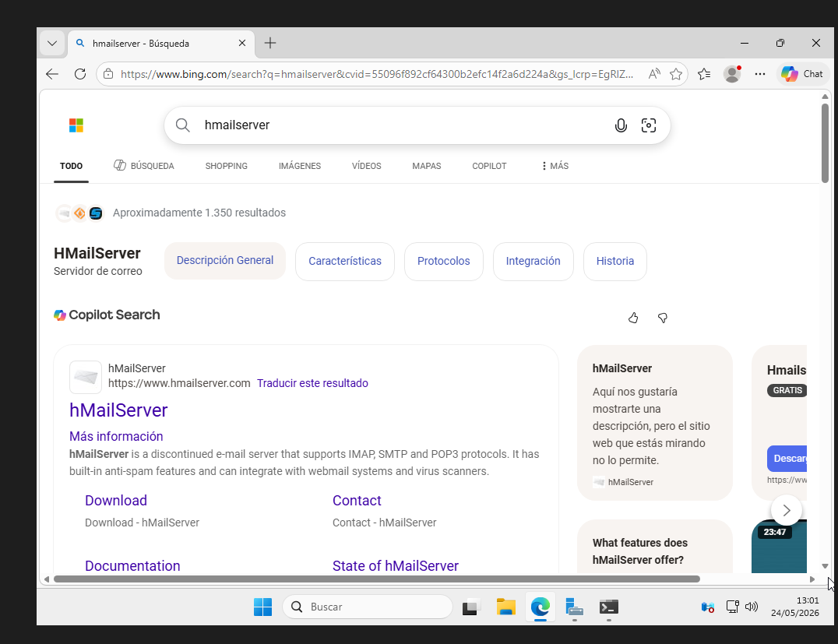The width and height of the screenshot is (838, 644).
Task: Click the Edge icon on taskbar
Action: click(x=540, y=607)
